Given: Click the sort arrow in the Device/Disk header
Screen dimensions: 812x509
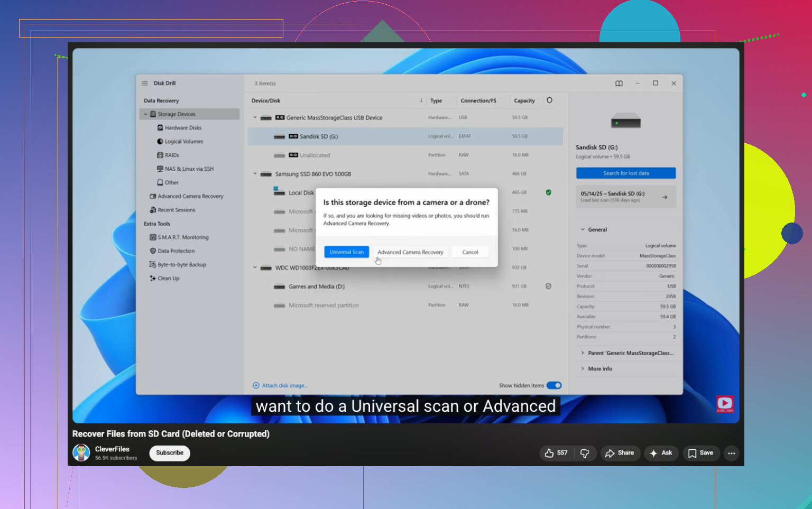Looking at the screenshot, I should (x=421, y=100).
